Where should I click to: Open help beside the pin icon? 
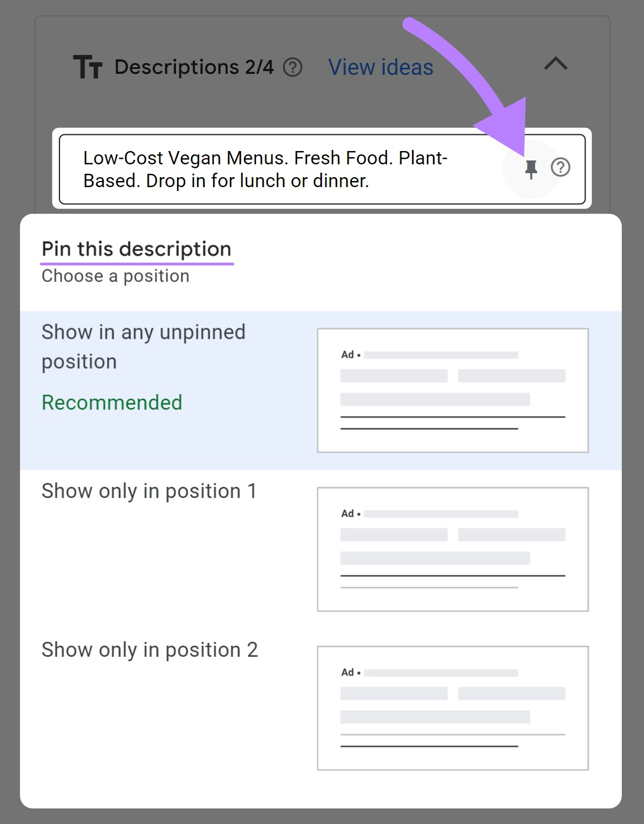561,167
